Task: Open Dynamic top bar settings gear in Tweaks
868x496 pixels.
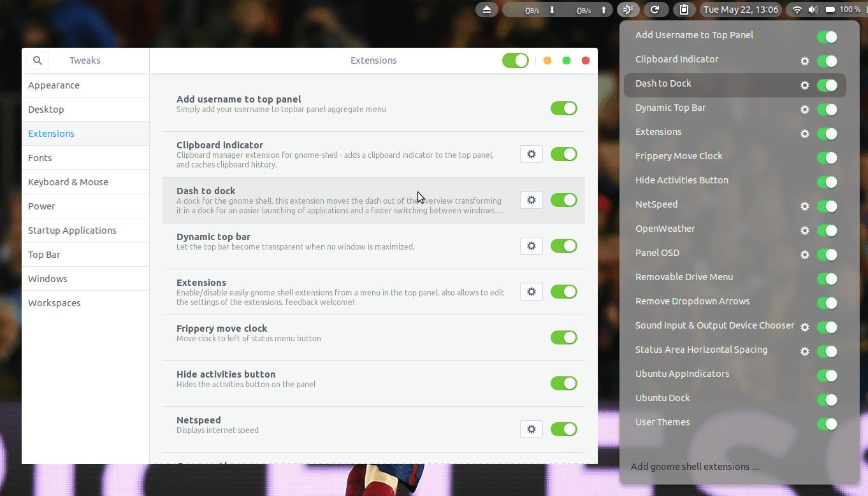Action: (532, 246)
